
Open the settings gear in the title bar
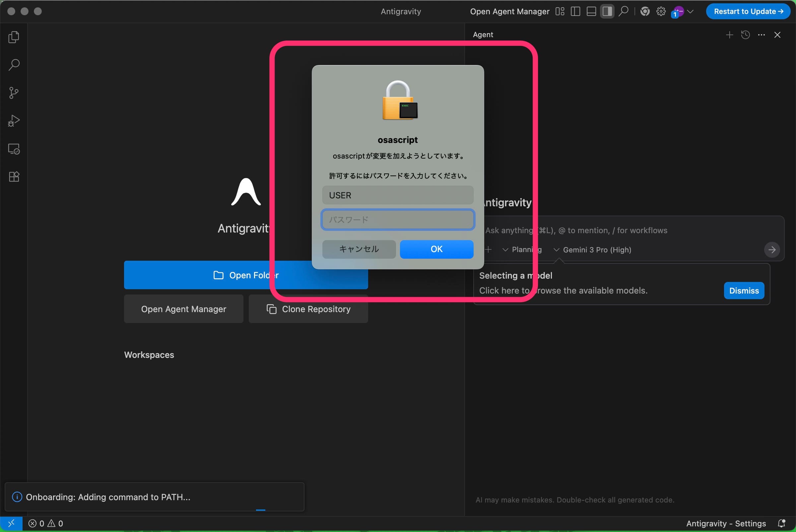[x=661, y=11]
